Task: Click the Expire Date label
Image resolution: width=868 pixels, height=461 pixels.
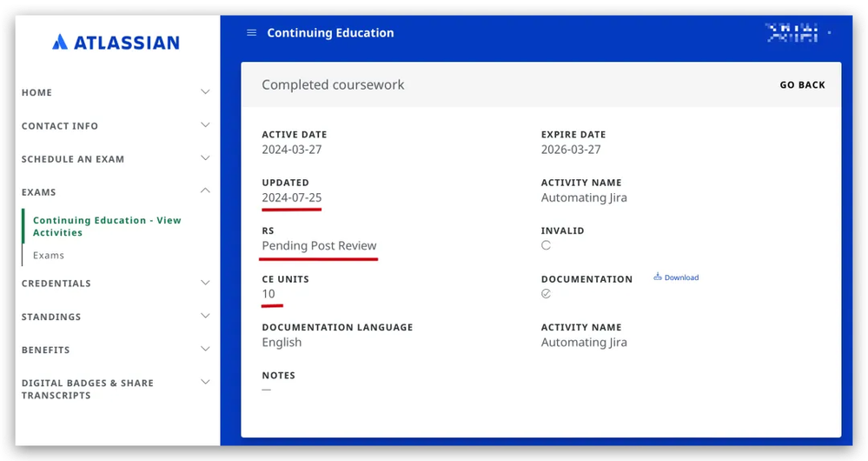Action: [x=573, y=135]
